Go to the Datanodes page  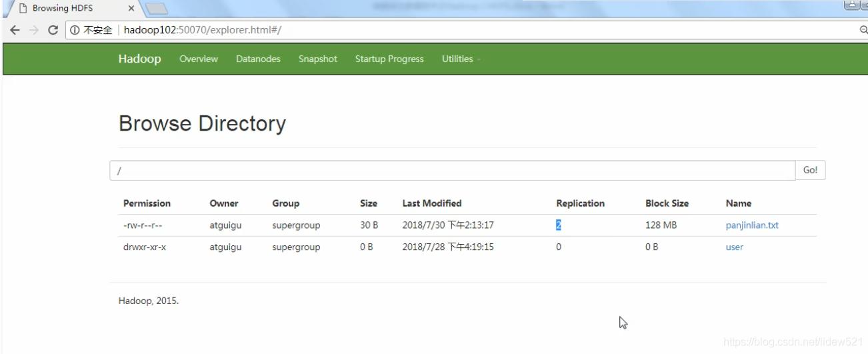258,59
